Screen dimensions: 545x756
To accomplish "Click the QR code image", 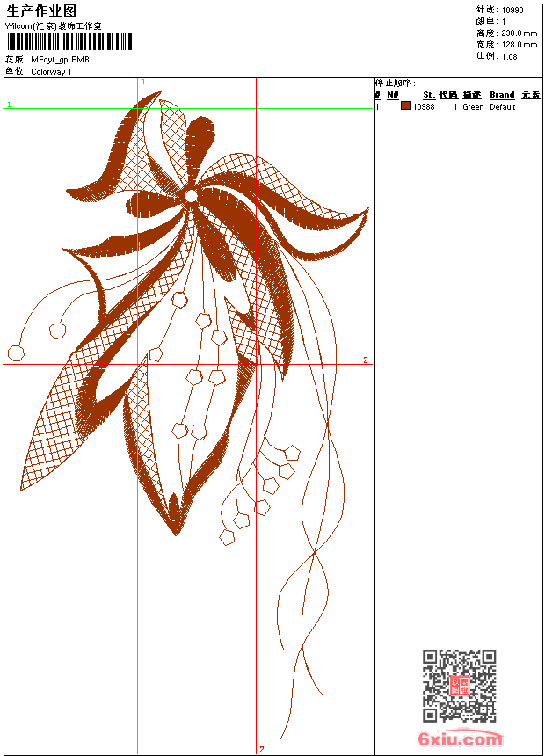I will 459,686.
